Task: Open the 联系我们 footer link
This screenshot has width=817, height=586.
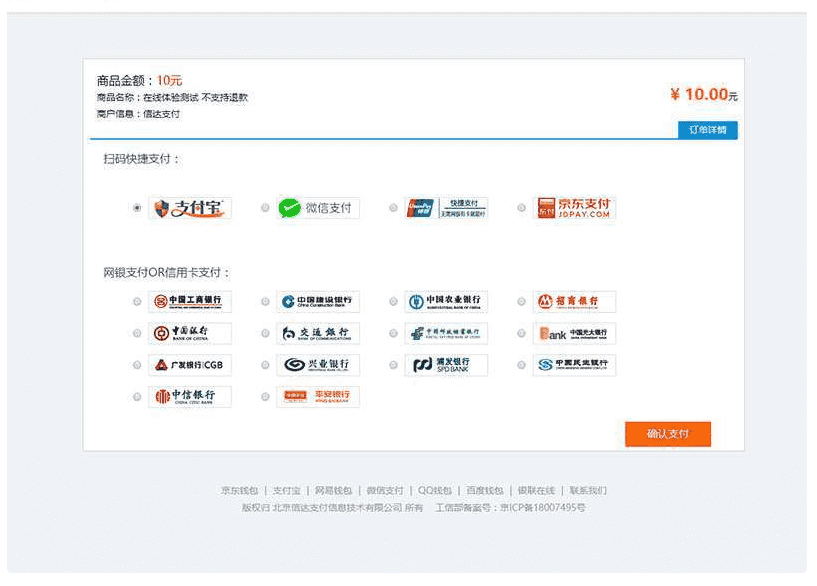Action: click(x=588, y=491)
